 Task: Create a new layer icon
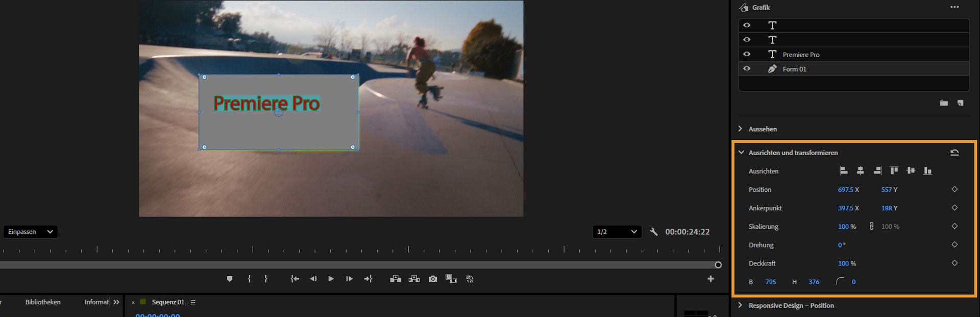point(960,103)
